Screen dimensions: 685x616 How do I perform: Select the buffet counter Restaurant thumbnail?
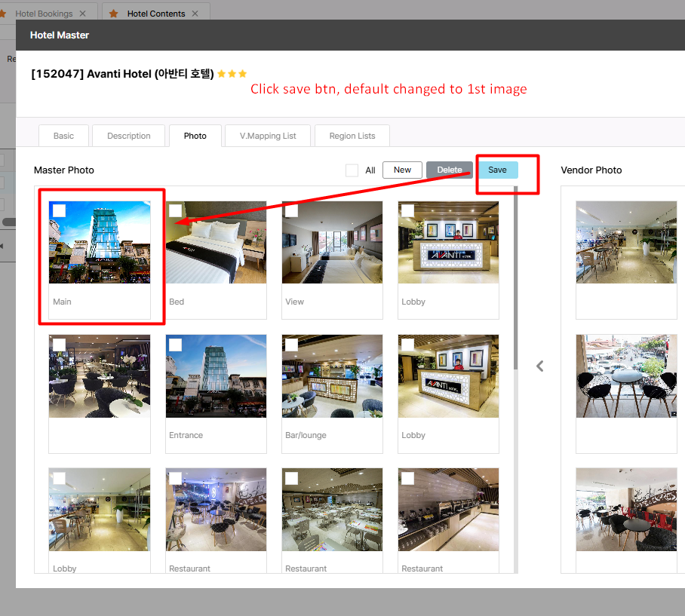click(x=448, y=510)
